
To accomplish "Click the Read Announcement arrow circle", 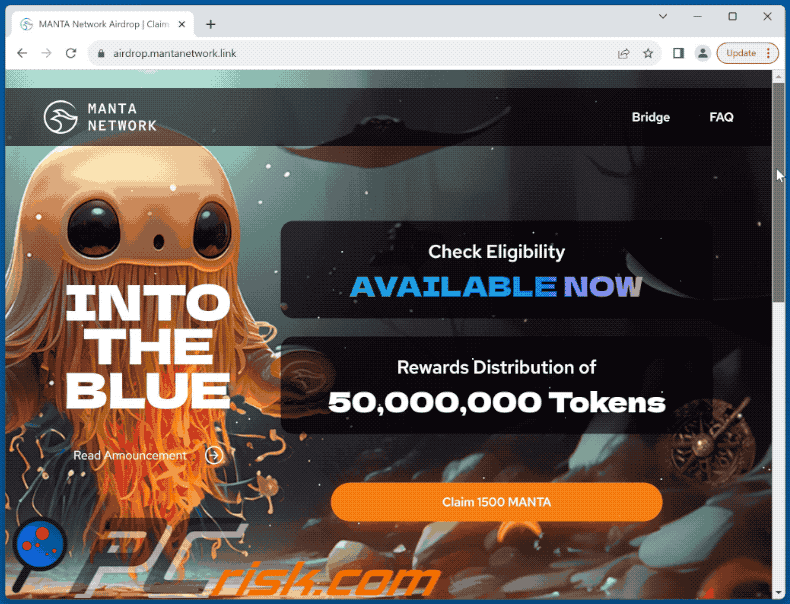I will (x=215, y=455).
